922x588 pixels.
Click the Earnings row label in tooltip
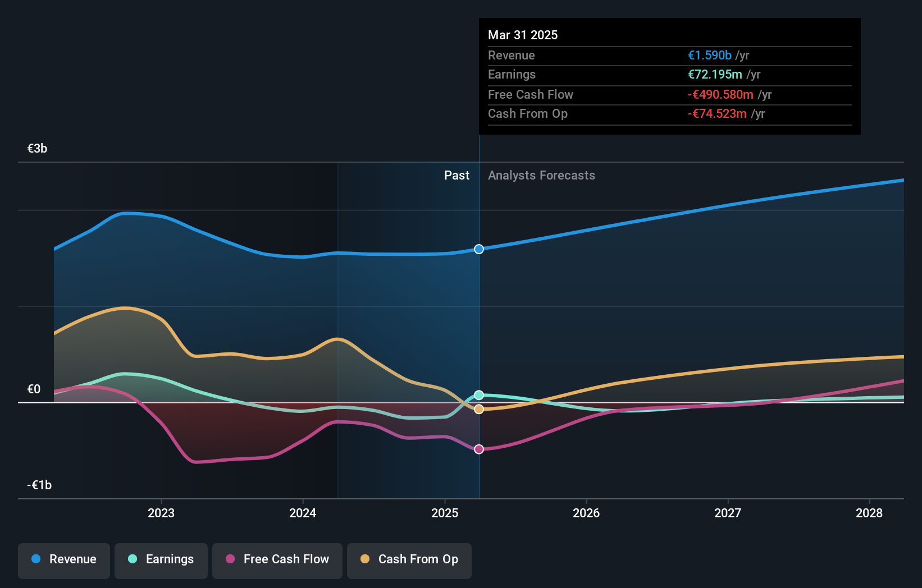pyautogui.click(x=512, y=74)
